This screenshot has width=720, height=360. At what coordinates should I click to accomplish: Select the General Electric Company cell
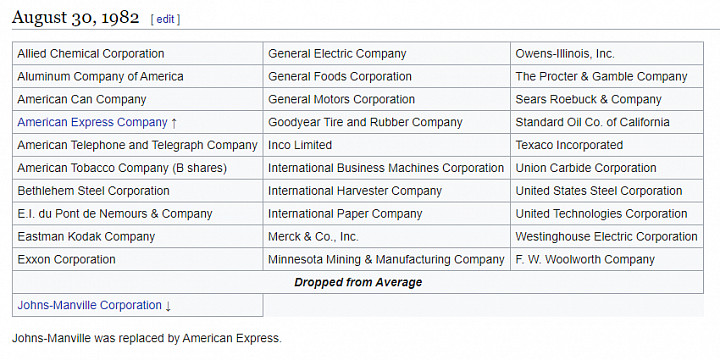pyautogui.click(x=387, y=53)
